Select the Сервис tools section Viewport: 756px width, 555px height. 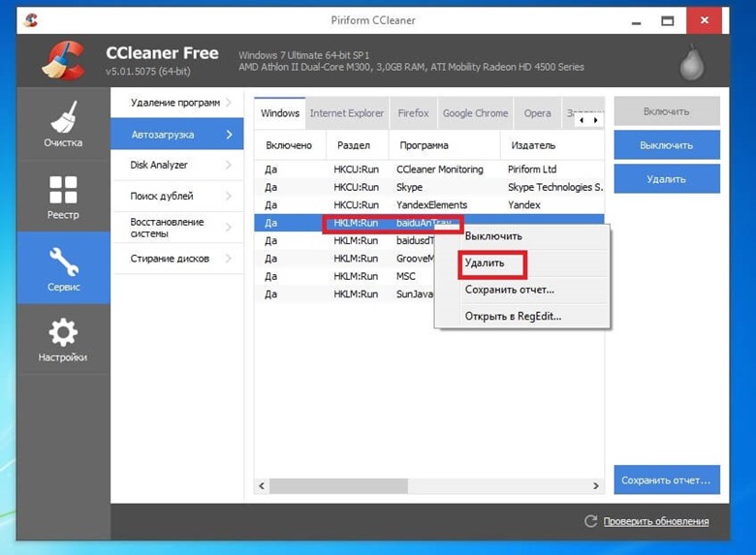pyautogui.click(x=63, y=268)
